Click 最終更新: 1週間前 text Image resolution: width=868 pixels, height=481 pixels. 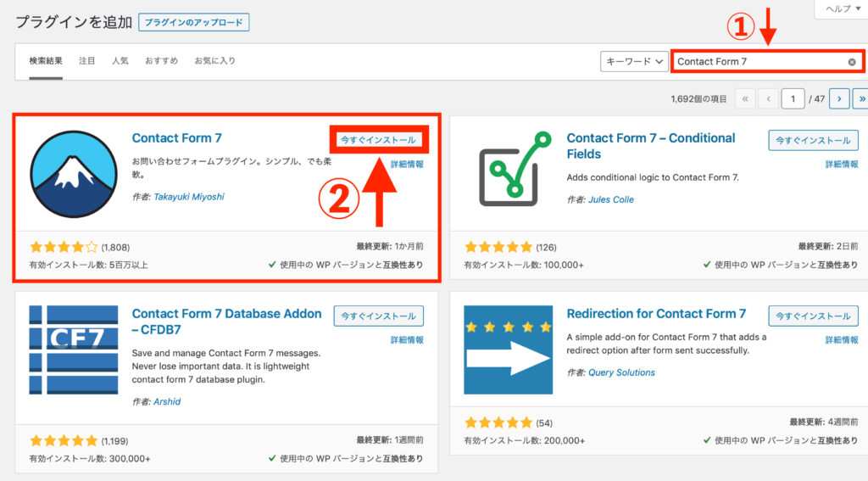(390, 439)
